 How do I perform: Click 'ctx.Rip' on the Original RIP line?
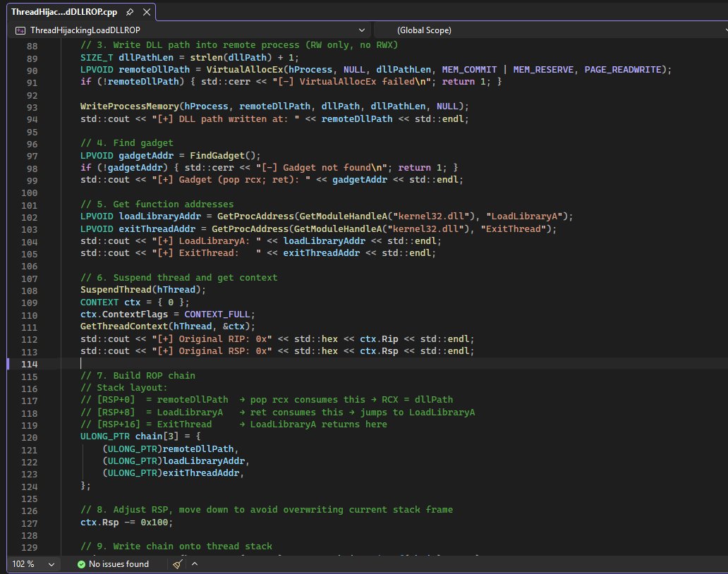[x=379, y=338]
